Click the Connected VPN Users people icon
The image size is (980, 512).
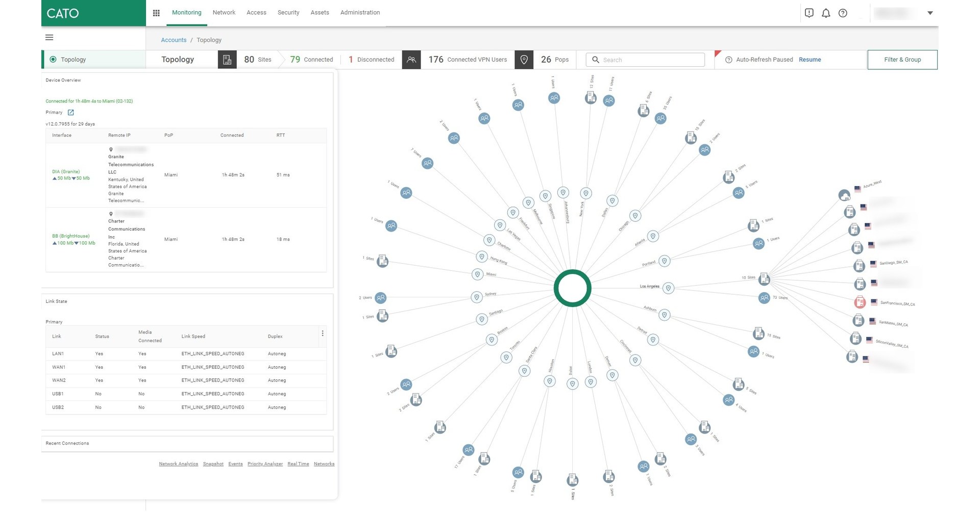pyautogui.click(x=411, y=60)
